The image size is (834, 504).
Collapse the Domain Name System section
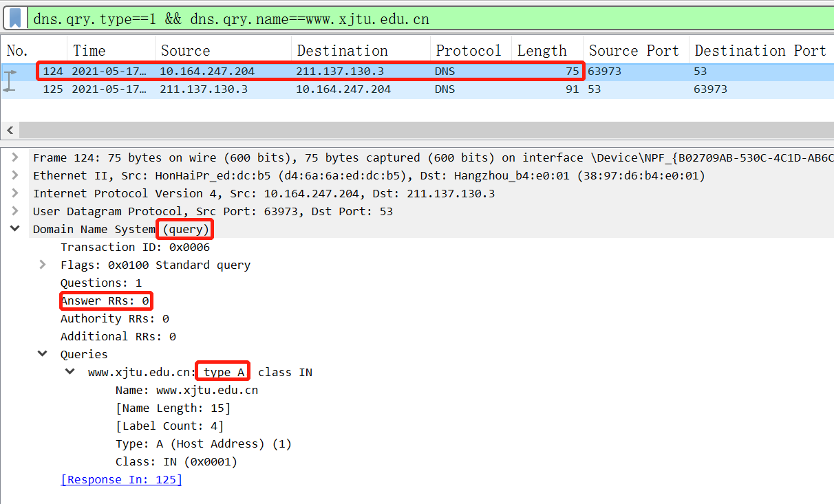coord(15,228)
